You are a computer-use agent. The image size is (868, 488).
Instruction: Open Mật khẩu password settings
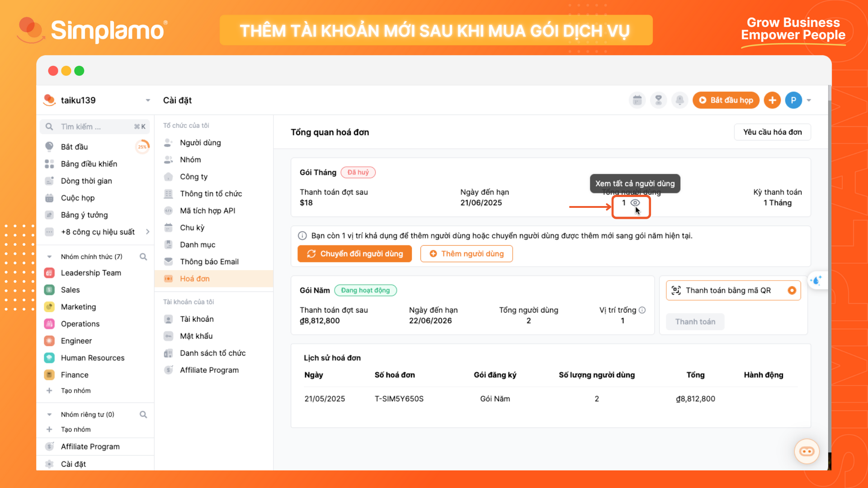tap(196, 336)
